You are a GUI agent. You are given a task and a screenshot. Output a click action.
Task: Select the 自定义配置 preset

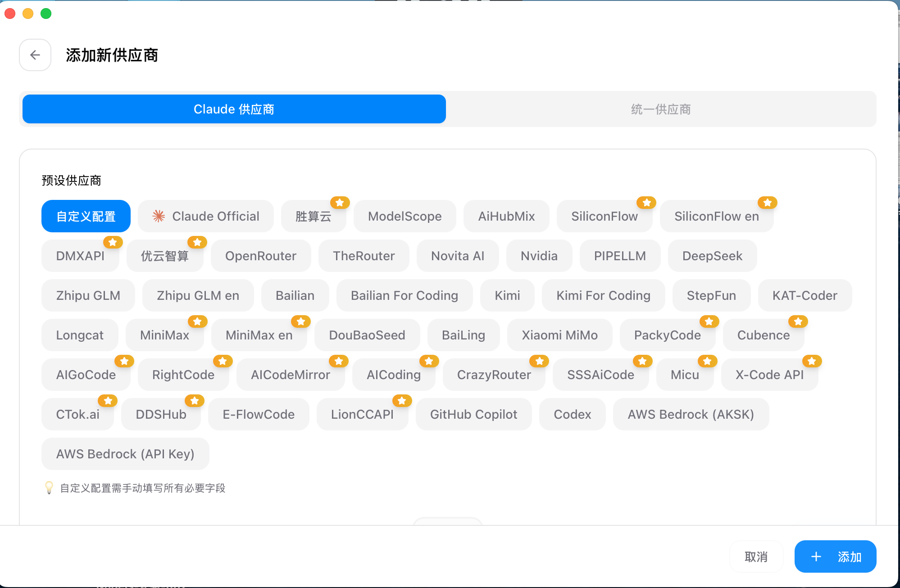pos(86,216)
